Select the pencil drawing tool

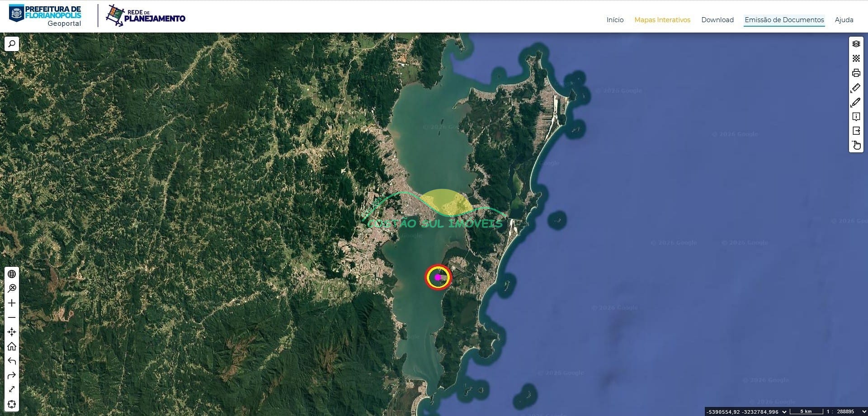point(856,102)
